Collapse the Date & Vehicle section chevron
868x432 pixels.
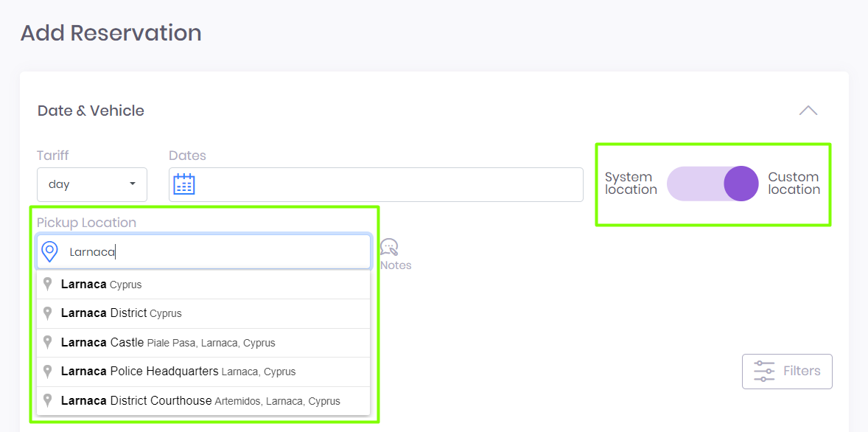(808, 111)
